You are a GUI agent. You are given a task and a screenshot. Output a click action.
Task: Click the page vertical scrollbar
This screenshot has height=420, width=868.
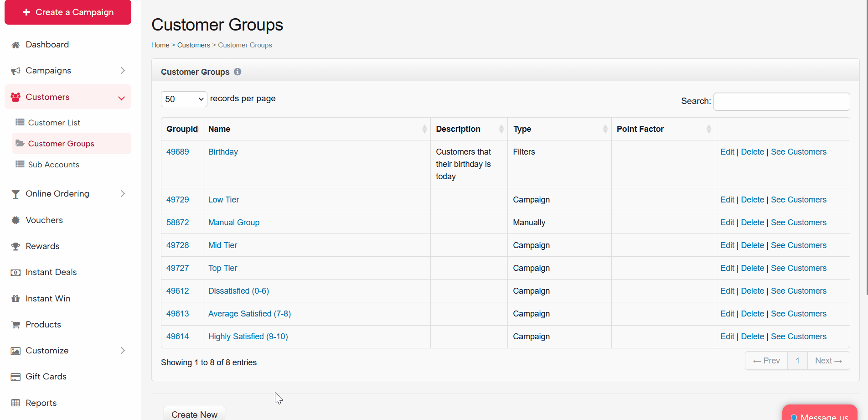pyautogui.click(x=866, y=147)
